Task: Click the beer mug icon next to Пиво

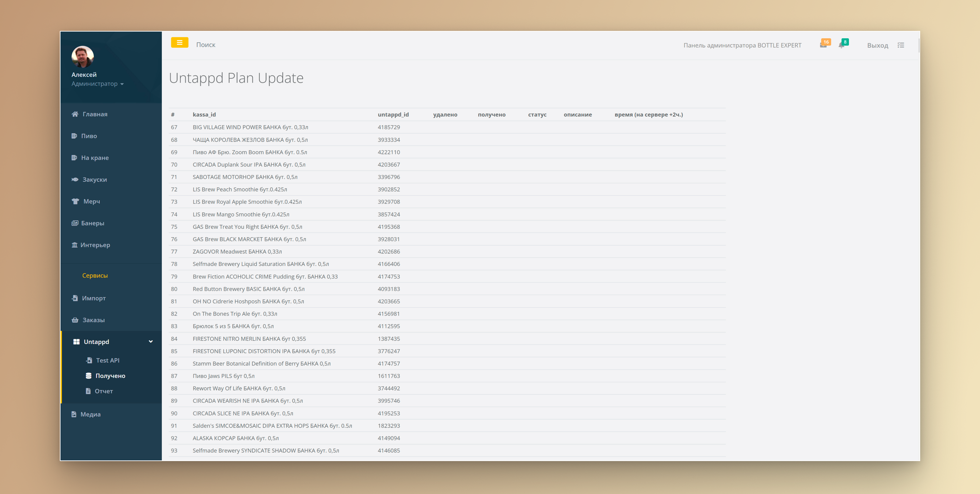Action: (74, 136)
